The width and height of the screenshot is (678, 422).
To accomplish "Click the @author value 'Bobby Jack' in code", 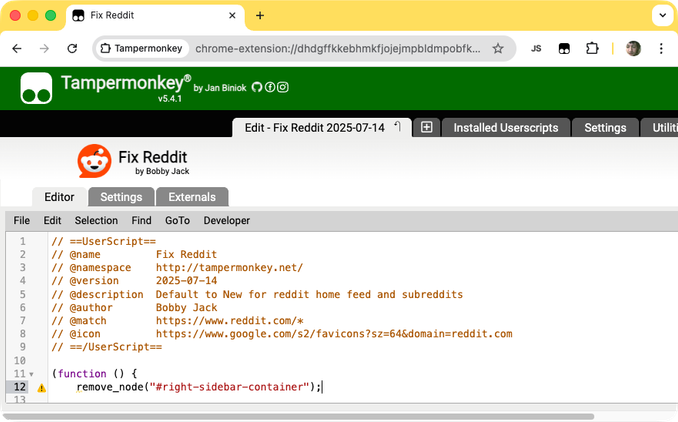I will (186, 307).
